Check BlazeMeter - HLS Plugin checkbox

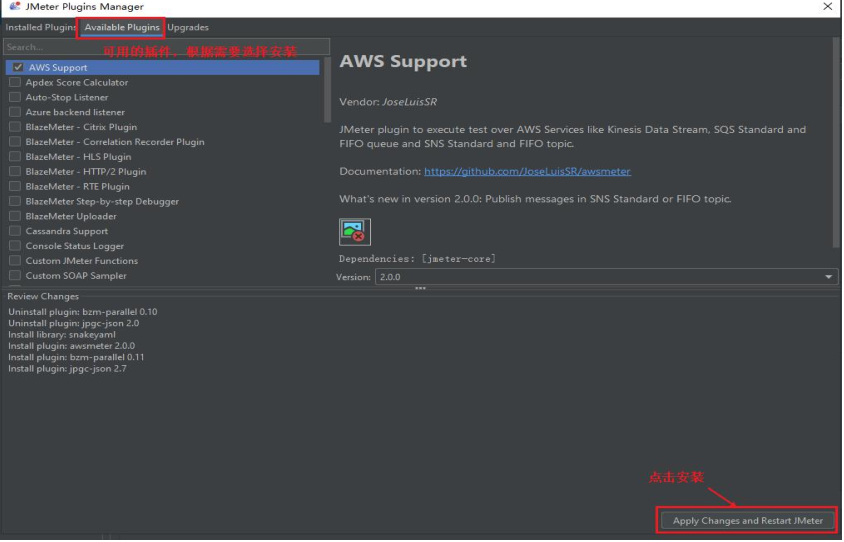pyautogui.click(x=15, y=157)
